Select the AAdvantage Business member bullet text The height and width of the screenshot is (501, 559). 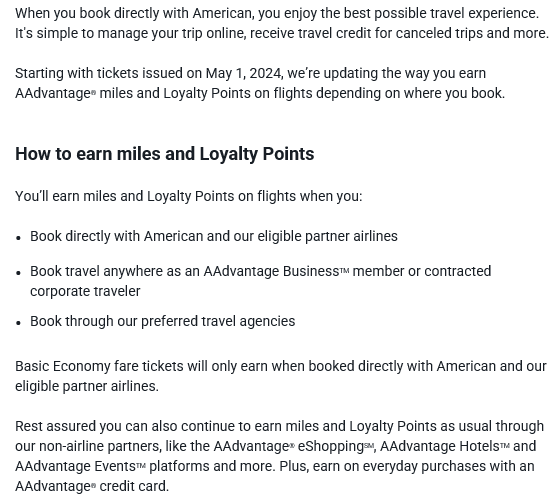coord(261,281)
